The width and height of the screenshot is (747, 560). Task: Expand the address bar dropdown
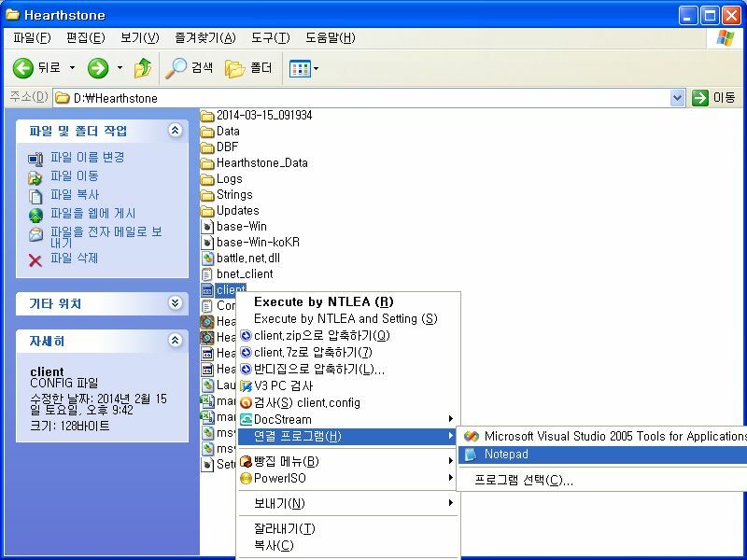click(x=677, y=98)
